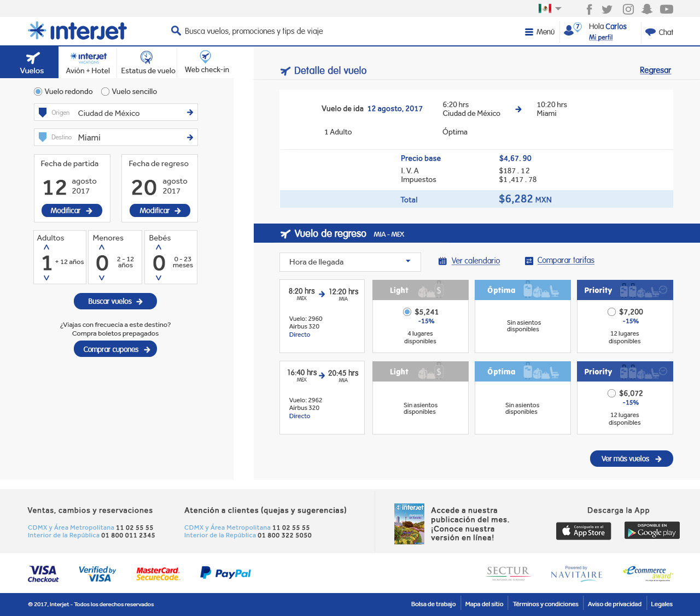Click the SECTUR logo
This screenshot has height=616, width=700.
[x=508, y=573]
